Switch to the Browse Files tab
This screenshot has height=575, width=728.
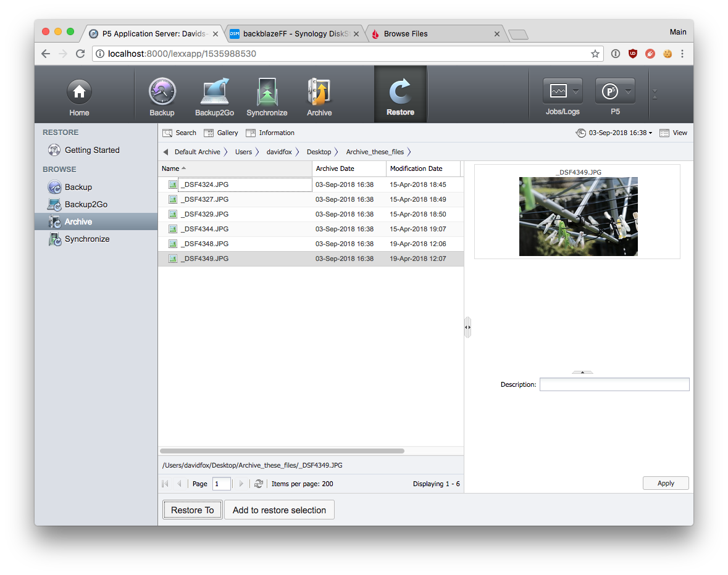tap(434, 34)
